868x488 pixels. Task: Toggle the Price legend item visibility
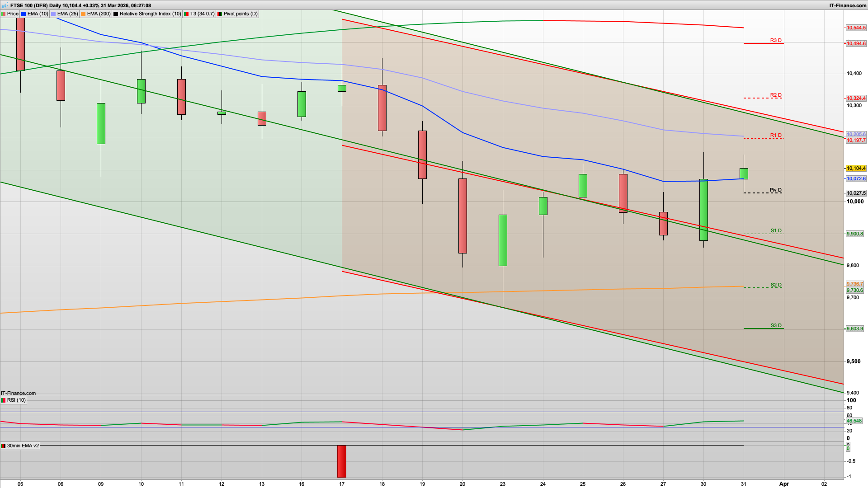13,14
